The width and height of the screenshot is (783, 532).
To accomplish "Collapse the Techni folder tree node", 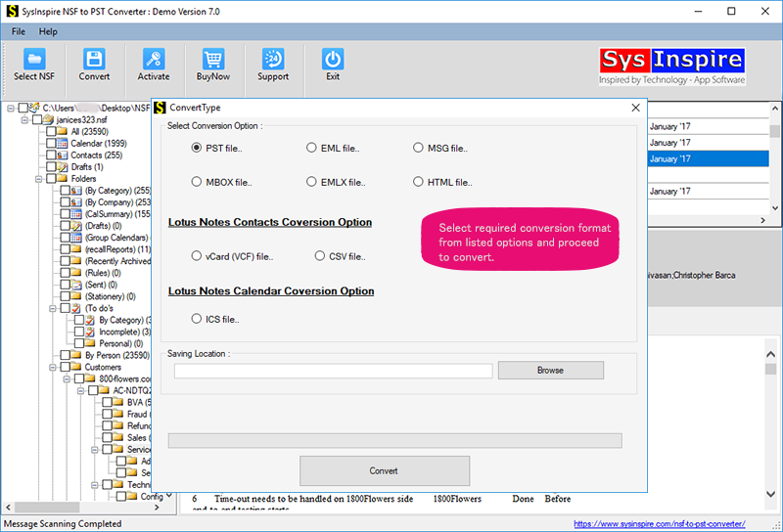I will coord(94,485).
